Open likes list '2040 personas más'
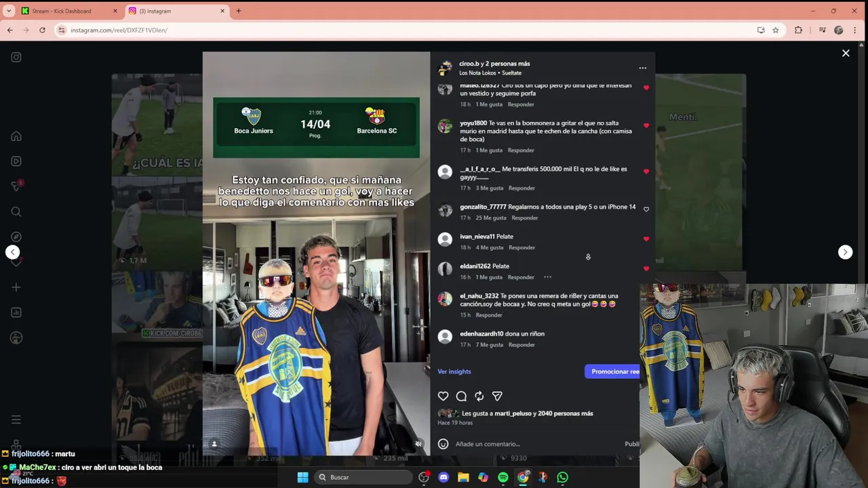Screen dimensions: 868x488 pyautogui.click(x=566, y=413)
